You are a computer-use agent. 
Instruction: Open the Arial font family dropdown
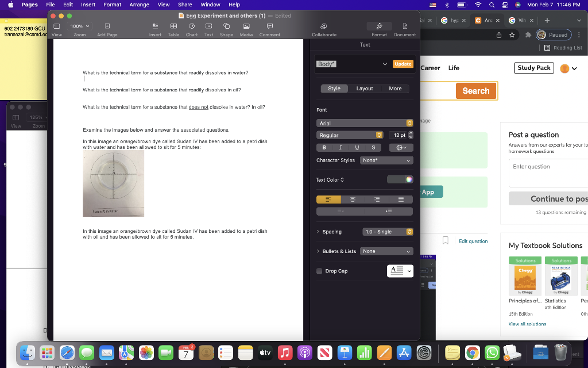click(x=365, y=122)
